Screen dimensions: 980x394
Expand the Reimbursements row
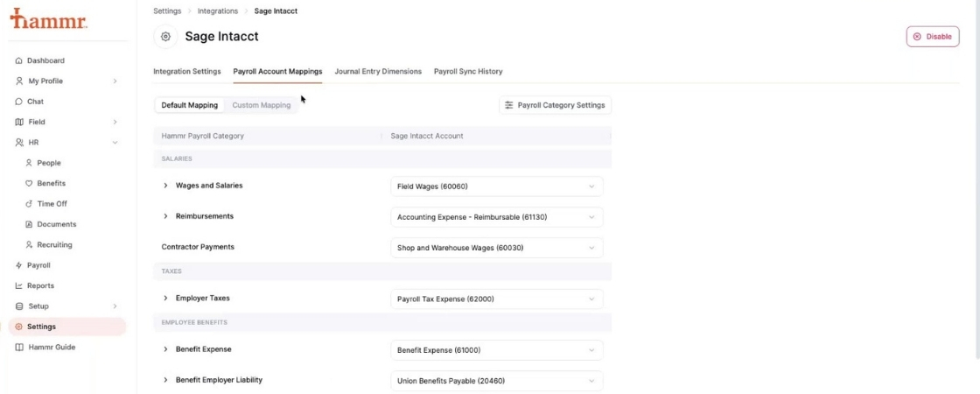[165, 216]
